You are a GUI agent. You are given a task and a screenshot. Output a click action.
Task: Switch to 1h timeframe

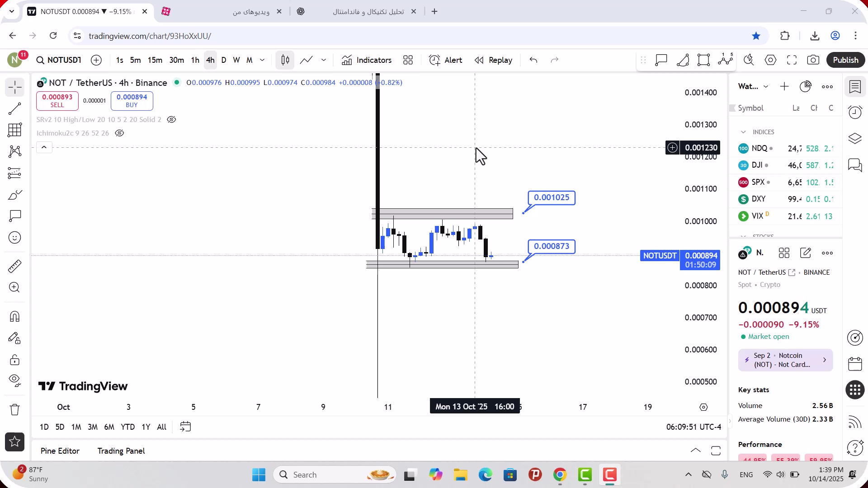coord(195,60)
